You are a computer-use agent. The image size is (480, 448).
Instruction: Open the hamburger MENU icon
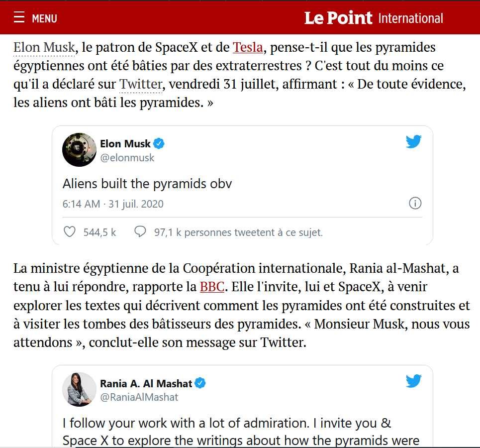[x=19, y=17]
